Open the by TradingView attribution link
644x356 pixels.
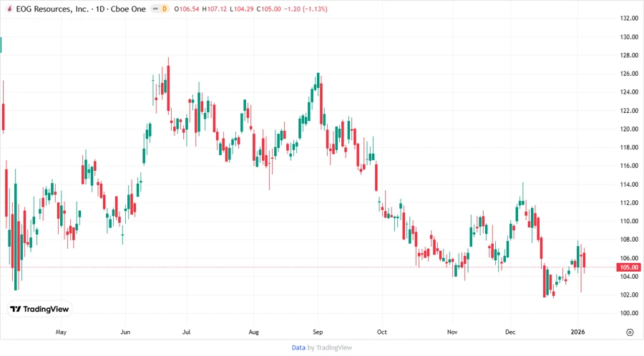(x=329, y=347)
